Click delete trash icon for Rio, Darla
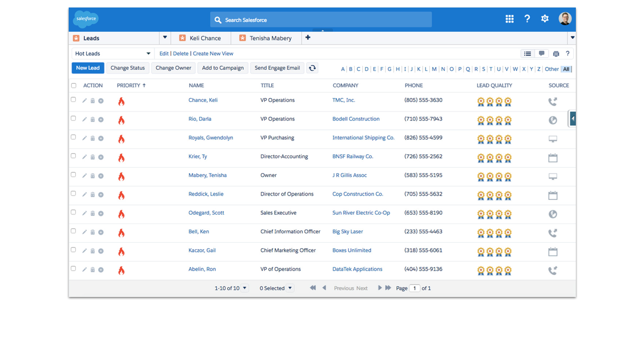Image resolution: width=644 pixels, height=343 pixels. [92, 120]
